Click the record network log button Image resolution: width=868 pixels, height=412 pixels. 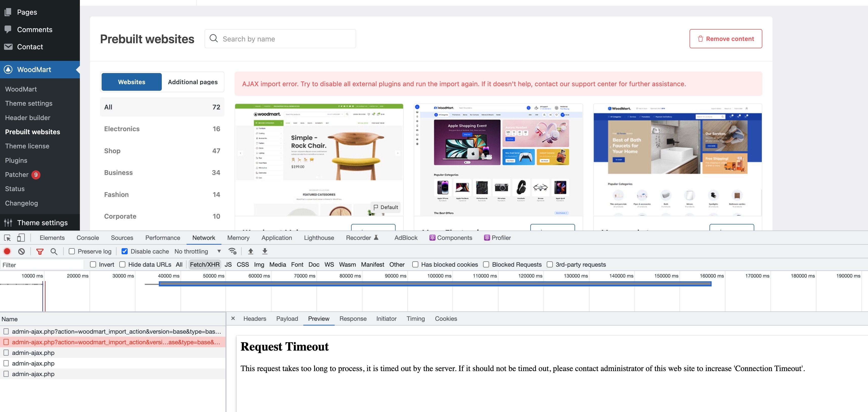click(x=7, y=251)
